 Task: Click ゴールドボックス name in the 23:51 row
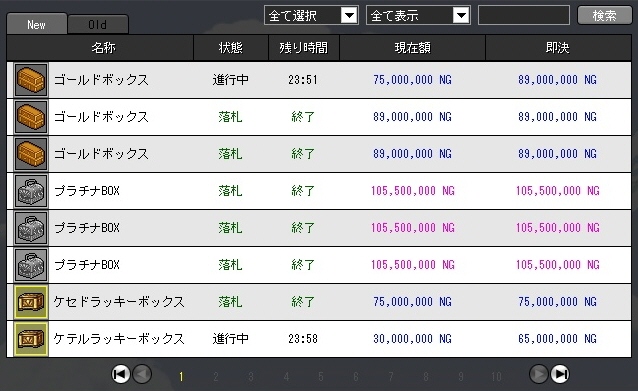click(x=101, y=80)
